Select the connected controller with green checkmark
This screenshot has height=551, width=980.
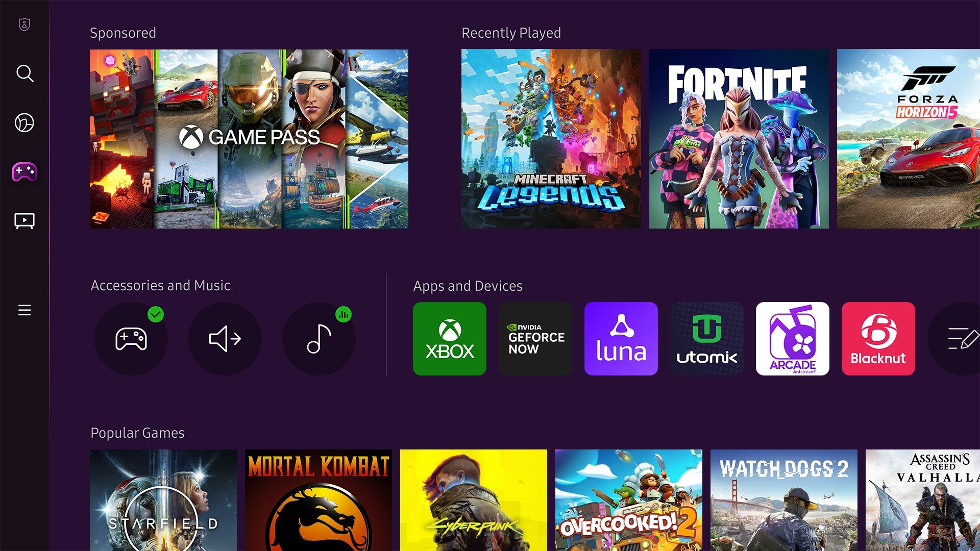[131, 338]
